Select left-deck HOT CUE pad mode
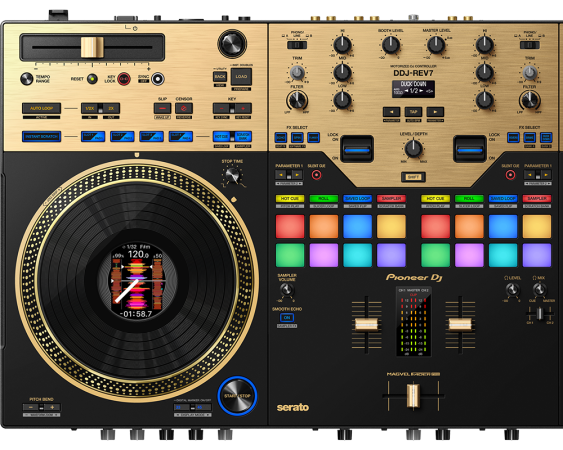Screen dimensions: 563x450 pos(290,199)
